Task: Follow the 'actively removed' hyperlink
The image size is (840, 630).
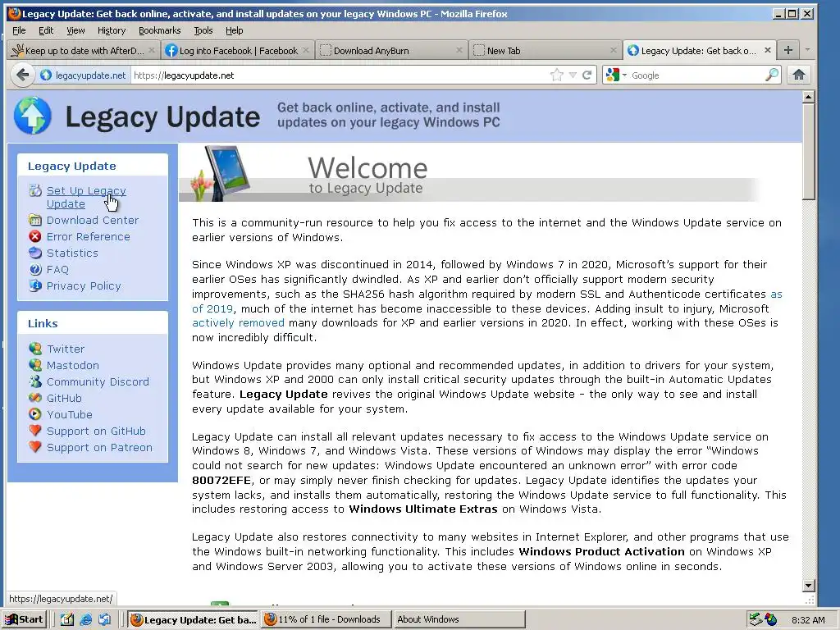Action: (238, 322)
